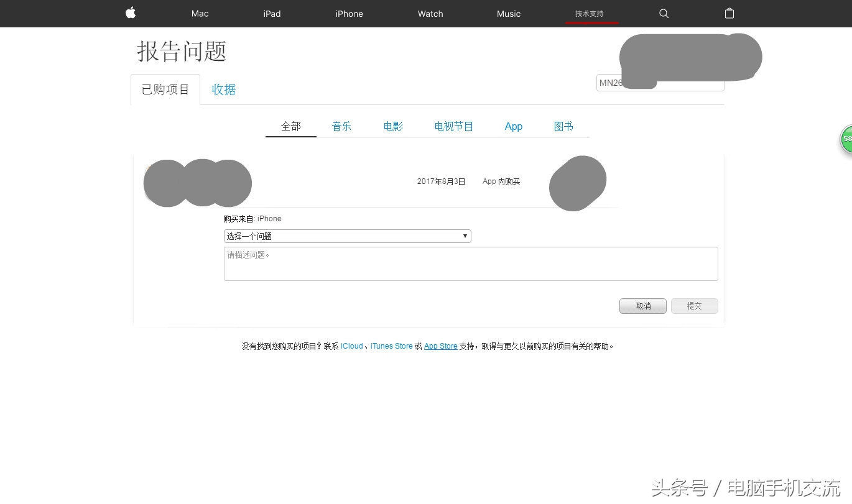Select the 已购项目 tab
The height and width of the screenshot is (504, 852).
coord(164,89)
